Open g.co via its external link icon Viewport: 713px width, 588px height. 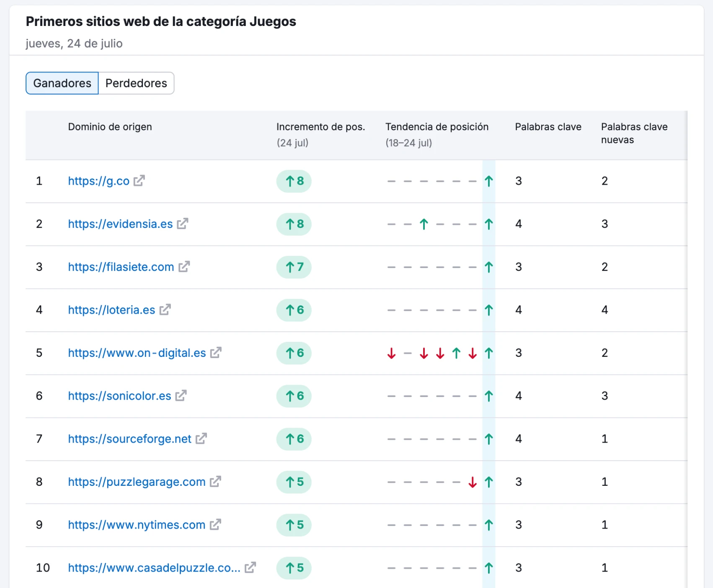tap(139, 181)
